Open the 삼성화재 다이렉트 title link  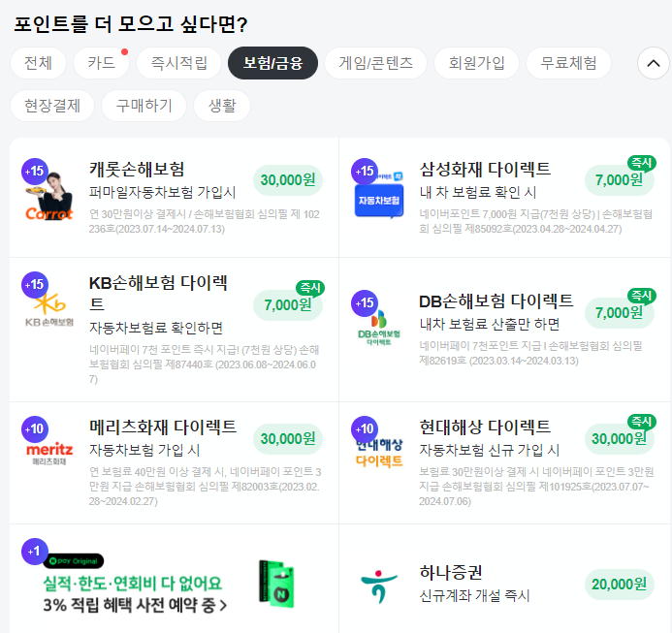click(x=485, y=170)
